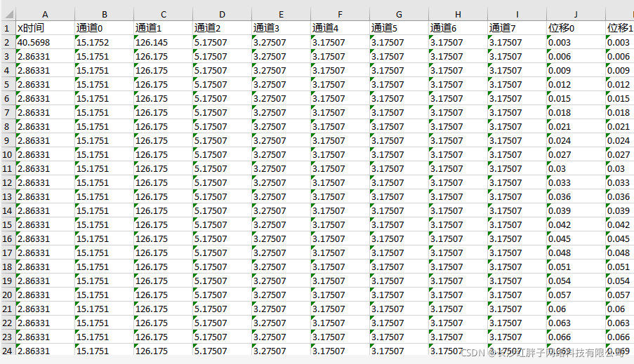Select the 0.066 cell in column J
Viewport: 634px width, 364px height.
pos(576,337)
